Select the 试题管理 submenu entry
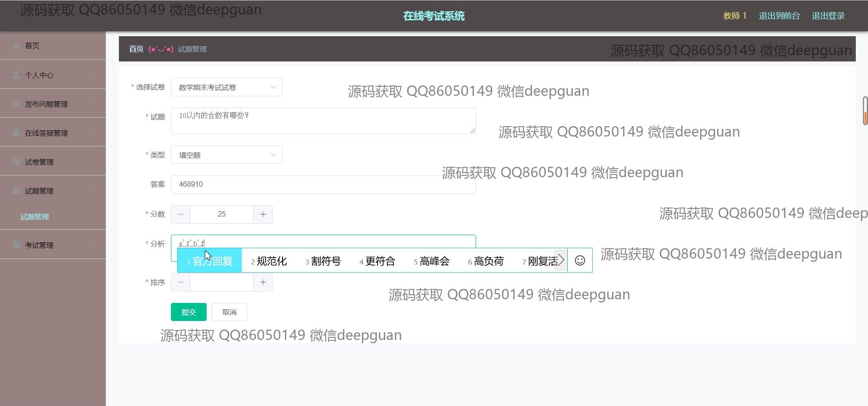Viewport: 868px width, 406px height. pyautogui.click(x=35, y=217)
